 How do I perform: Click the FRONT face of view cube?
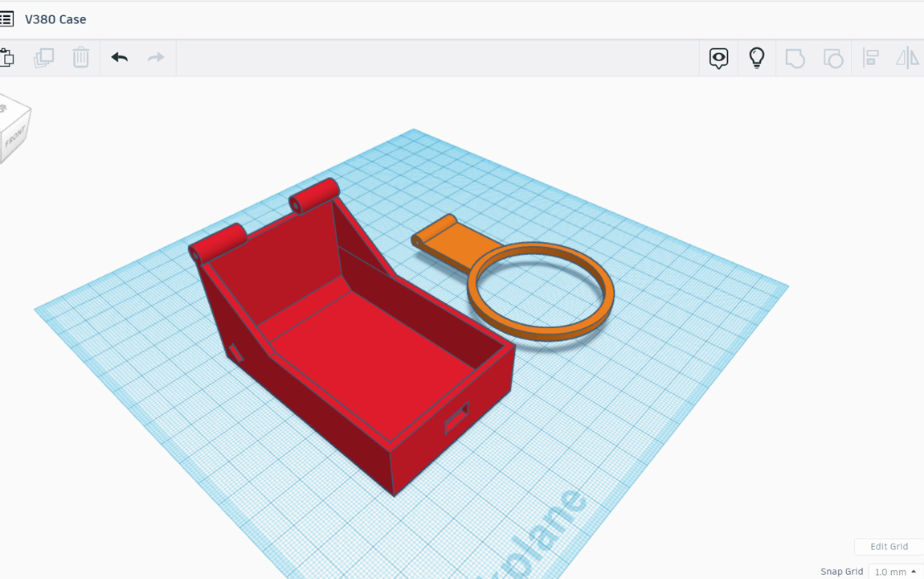(x=16, y=137)
